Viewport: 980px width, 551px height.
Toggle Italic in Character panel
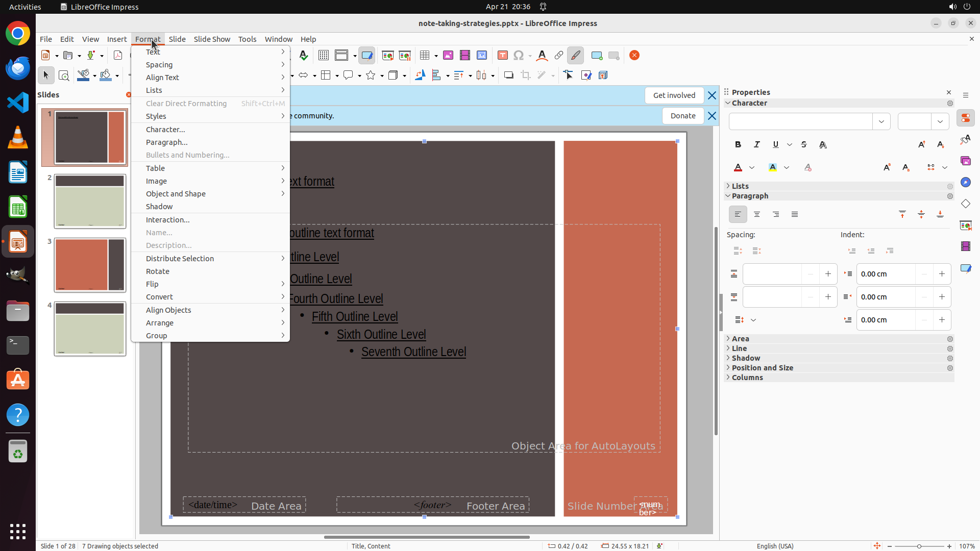click(x=757, y=145)
